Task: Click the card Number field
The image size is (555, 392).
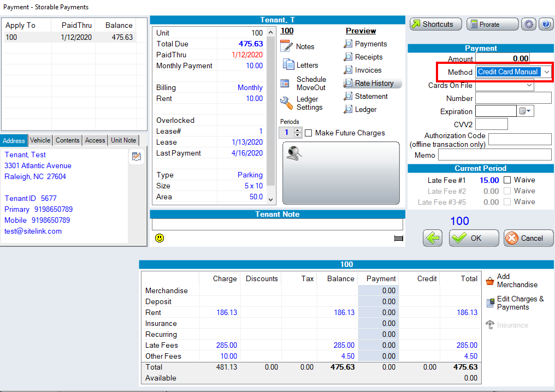Action: pyautogui.click(x=513, y=98)
